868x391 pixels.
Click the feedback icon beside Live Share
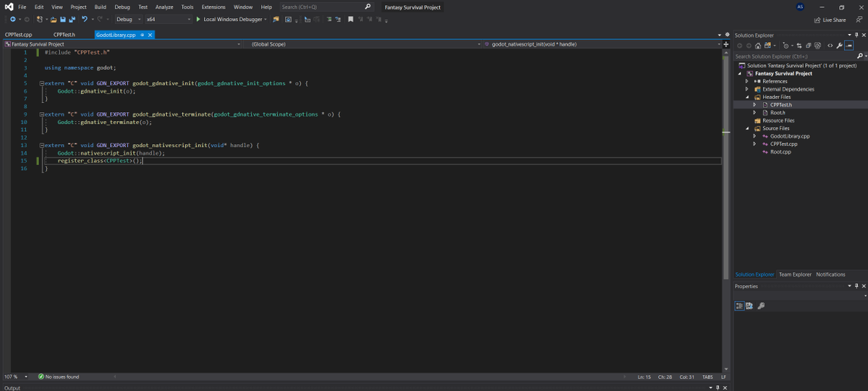tap(859, 20)
